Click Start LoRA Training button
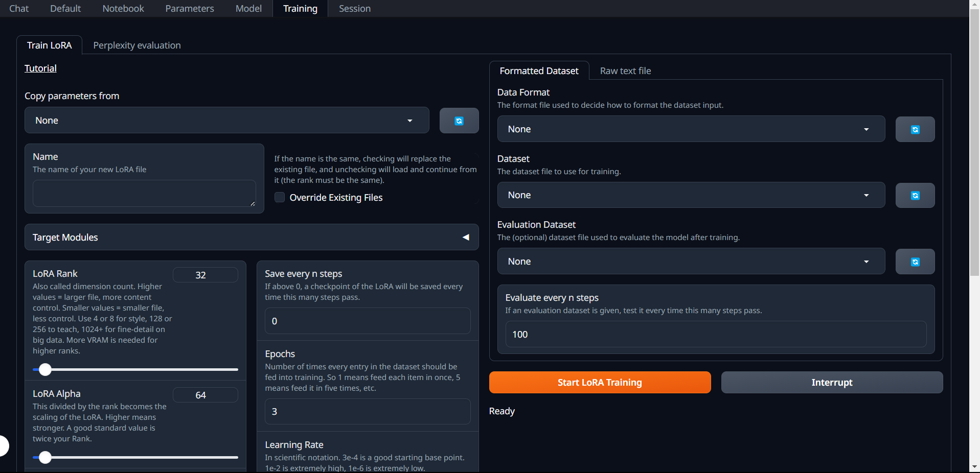 (x=599, y=383)
